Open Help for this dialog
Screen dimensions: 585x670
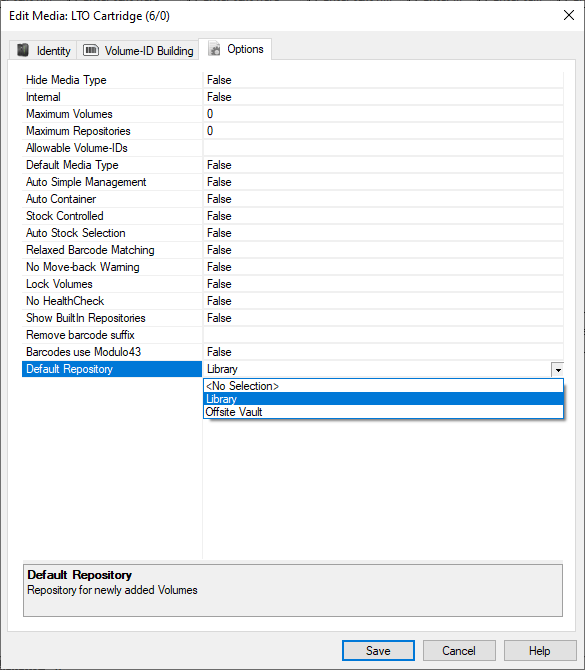[x=540, y=650]
